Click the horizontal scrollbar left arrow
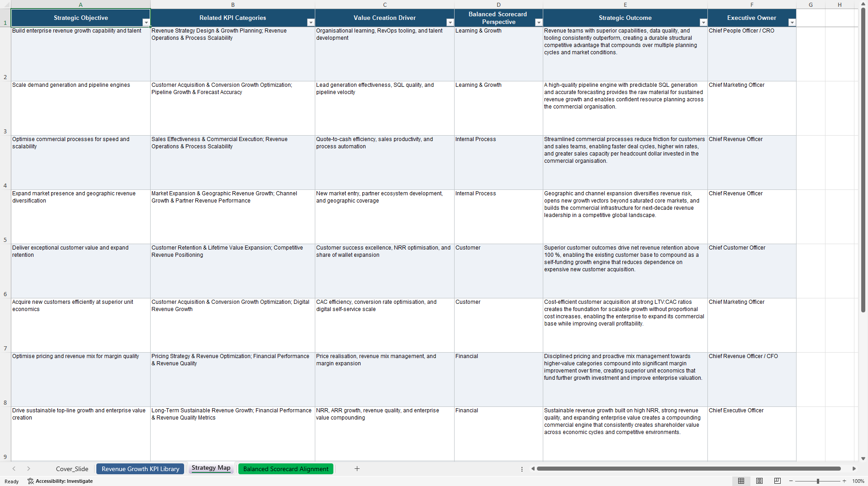868x486 pixels. (533, 469)
